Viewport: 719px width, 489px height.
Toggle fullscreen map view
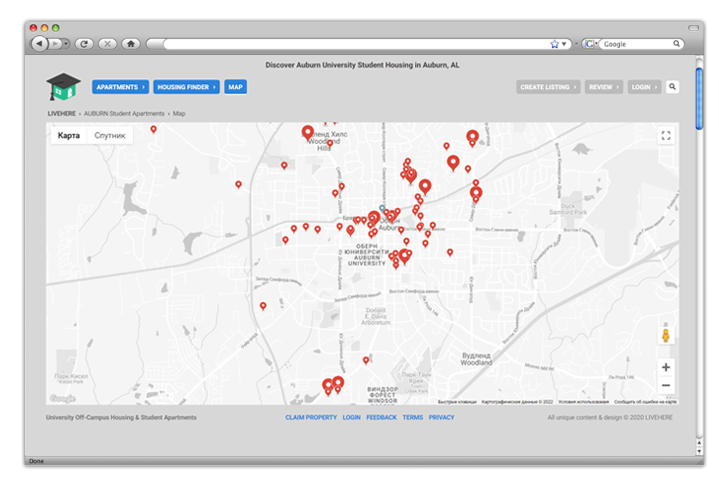click(x=666, y=136)
